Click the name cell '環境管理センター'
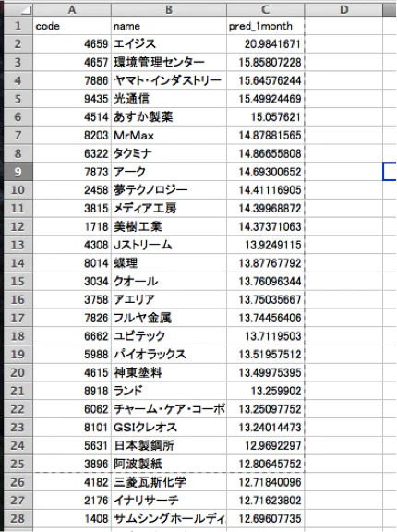This screenshot has height=532, width=397. 169,62
